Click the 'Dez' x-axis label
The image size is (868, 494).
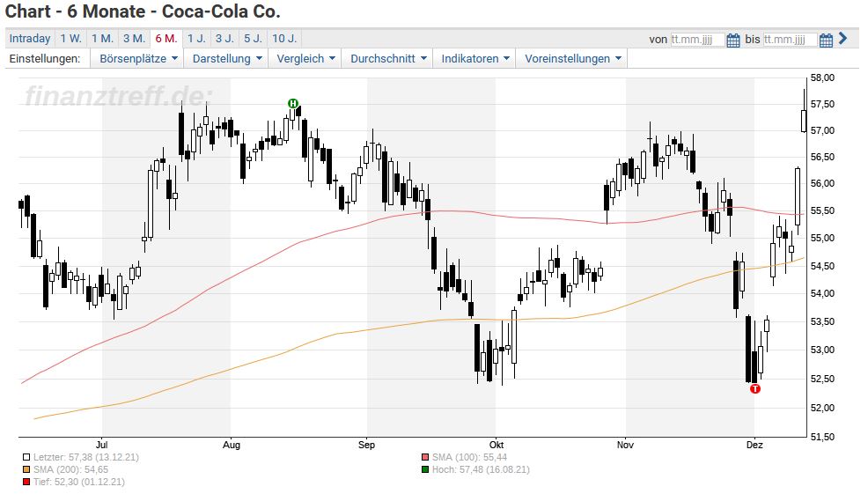coord(754,445)
